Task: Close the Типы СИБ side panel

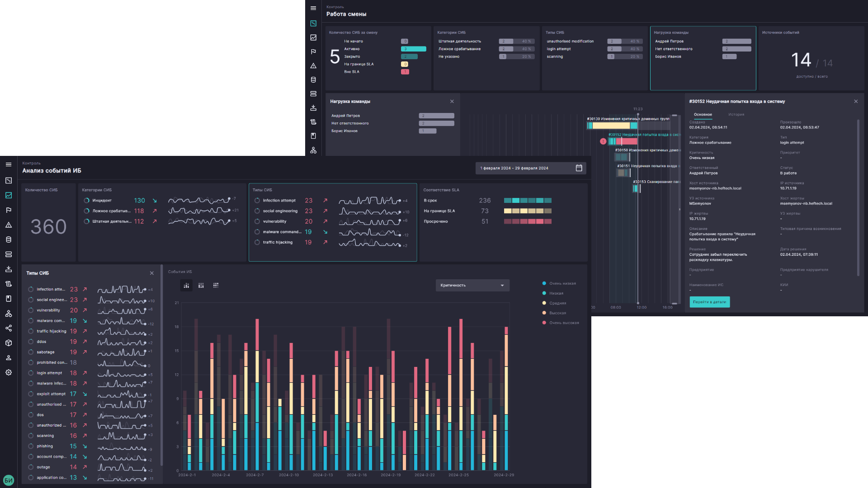Action: click(x=152, y=273)
